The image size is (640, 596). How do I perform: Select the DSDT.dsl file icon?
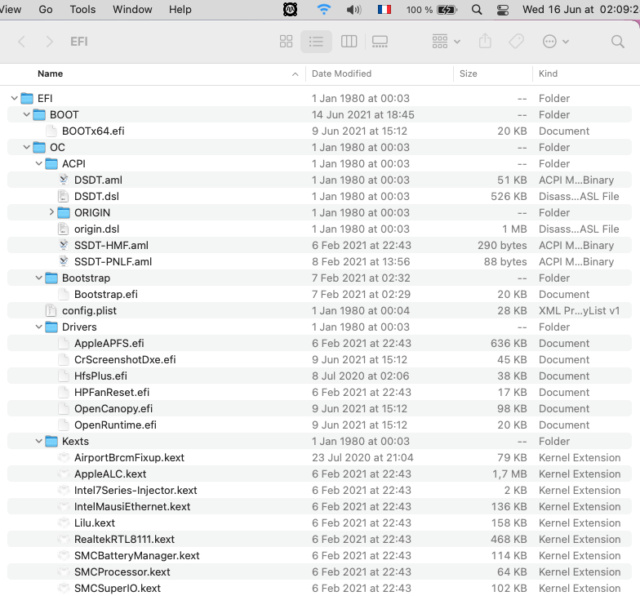click(63, 196)
